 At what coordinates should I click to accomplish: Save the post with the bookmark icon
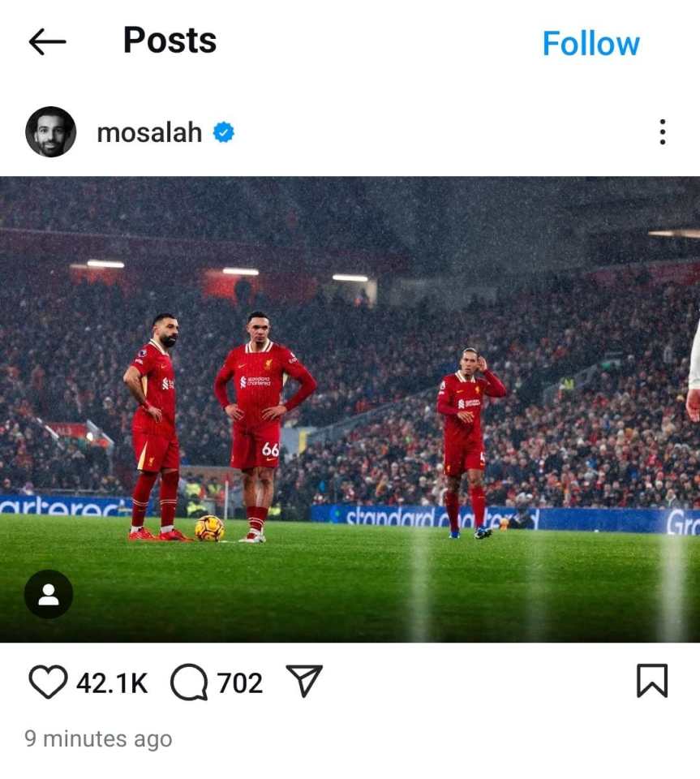click(x=652, y=681)
